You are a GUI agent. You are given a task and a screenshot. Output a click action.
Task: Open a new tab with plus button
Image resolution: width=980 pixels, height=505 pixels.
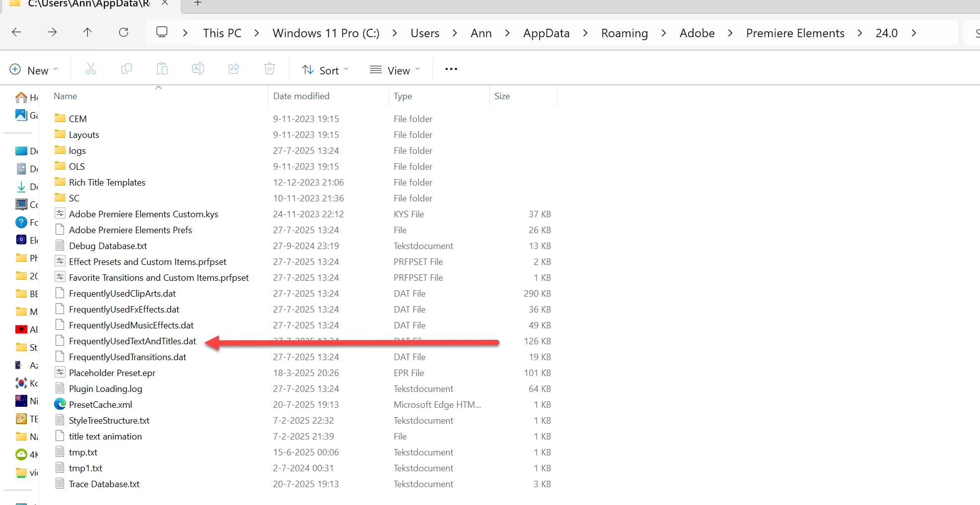click(x=198, y=3)
